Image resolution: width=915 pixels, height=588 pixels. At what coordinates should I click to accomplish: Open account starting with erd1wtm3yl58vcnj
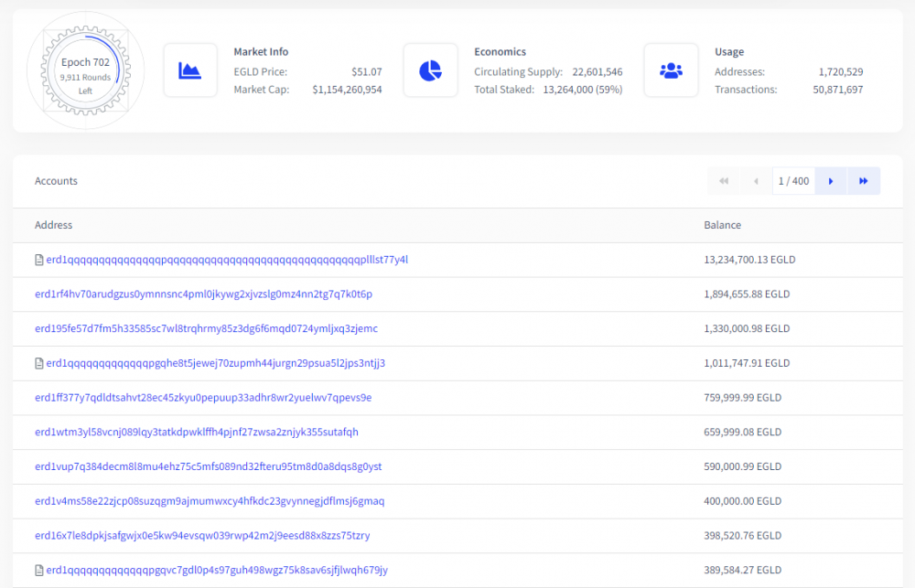197,432
